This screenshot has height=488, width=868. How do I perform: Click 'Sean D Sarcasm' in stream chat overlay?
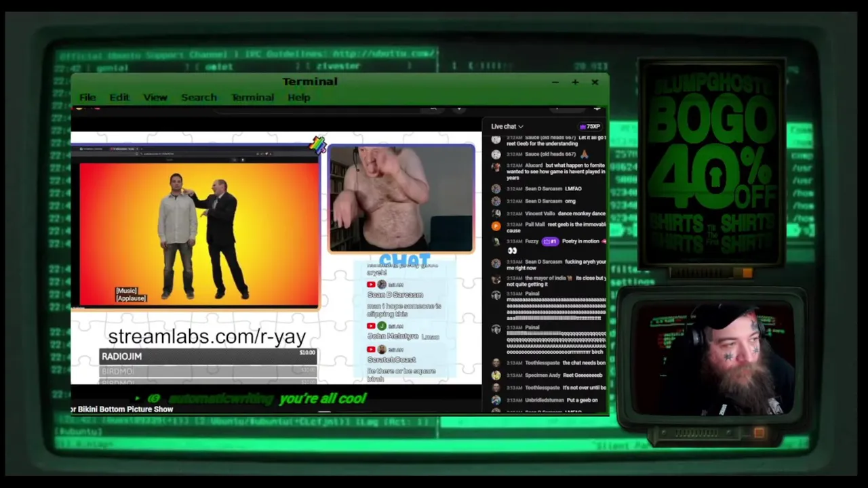[395, 295]
